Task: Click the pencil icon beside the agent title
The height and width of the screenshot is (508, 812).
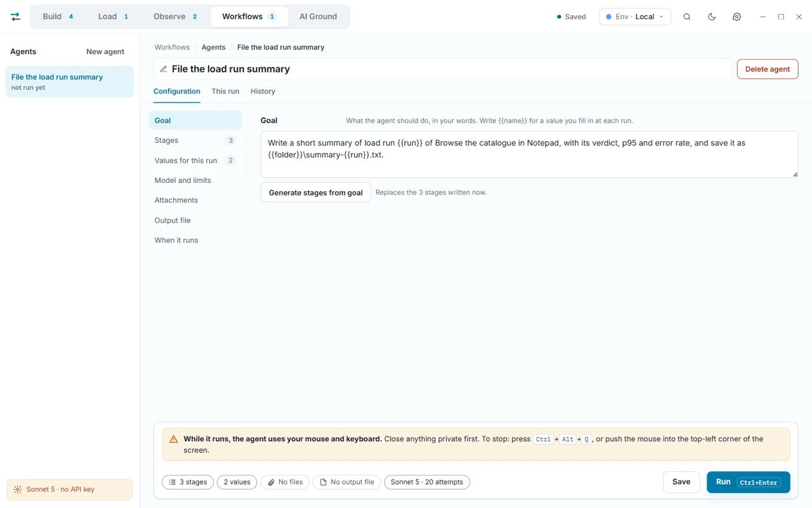Action: click(163, 69)
